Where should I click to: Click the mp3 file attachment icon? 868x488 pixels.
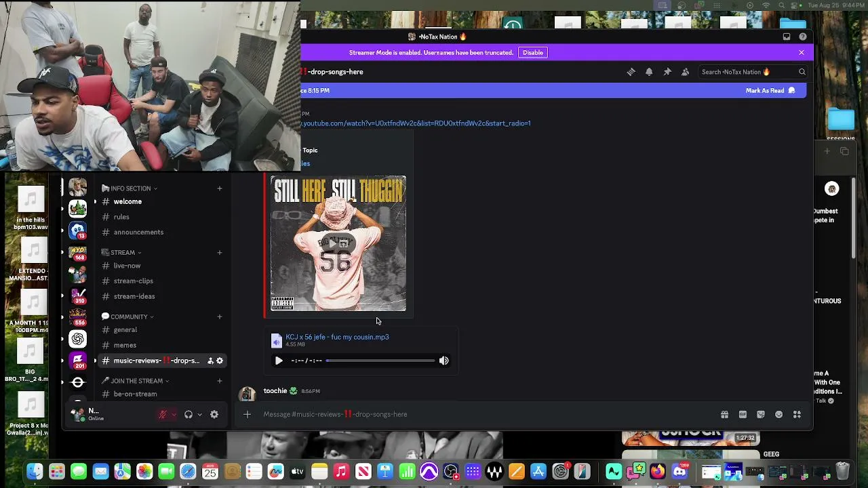tap(277, 340)
